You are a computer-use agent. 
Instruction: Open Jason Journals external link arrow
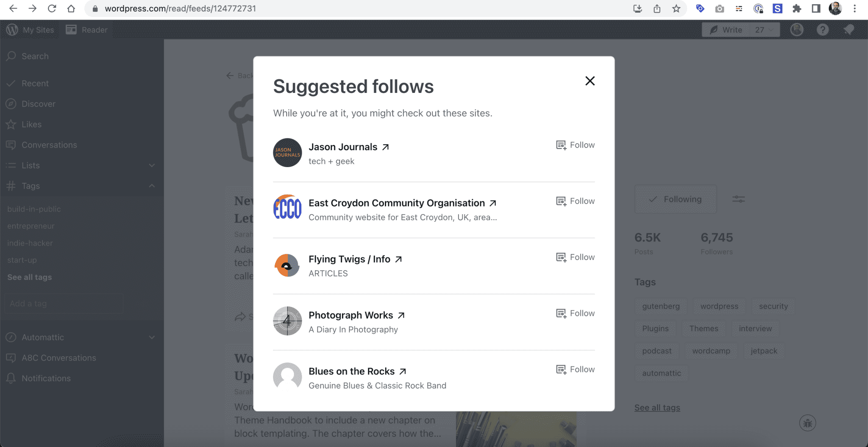(385, 147)
